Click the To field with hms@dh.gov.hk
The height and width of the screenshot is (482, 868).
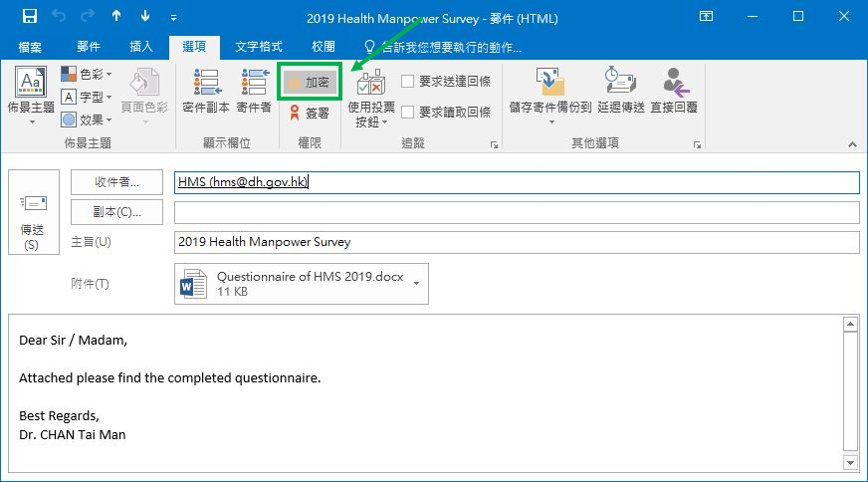click(x=517, y=182)
